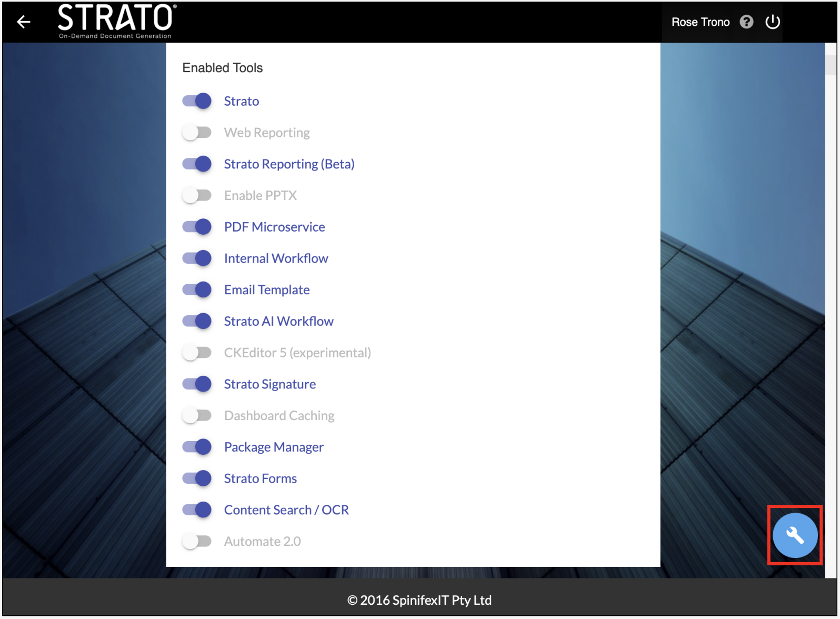
Task: Enable the Automate 2.0 toggle
Action: (197, 541)
